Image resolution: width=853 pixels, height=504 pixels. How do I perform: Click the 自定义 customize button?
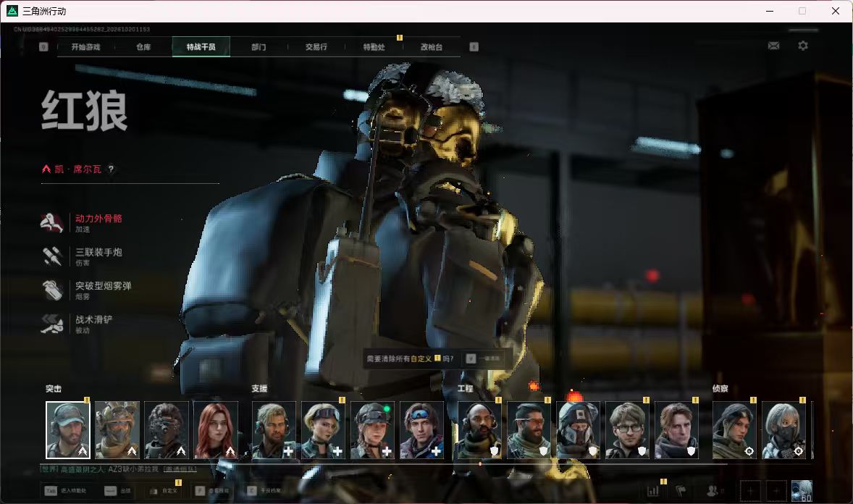pyautogui.click(x=164, y=491)
